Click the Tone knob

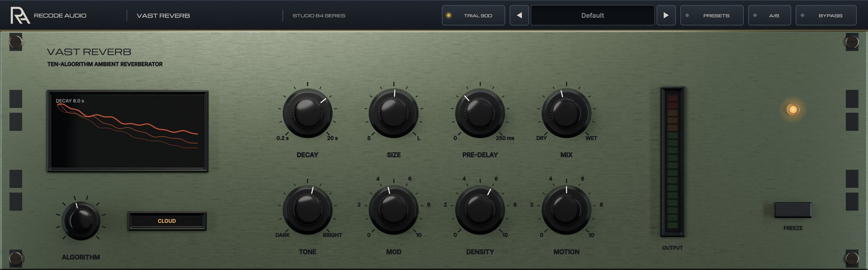tap(307, 210)
